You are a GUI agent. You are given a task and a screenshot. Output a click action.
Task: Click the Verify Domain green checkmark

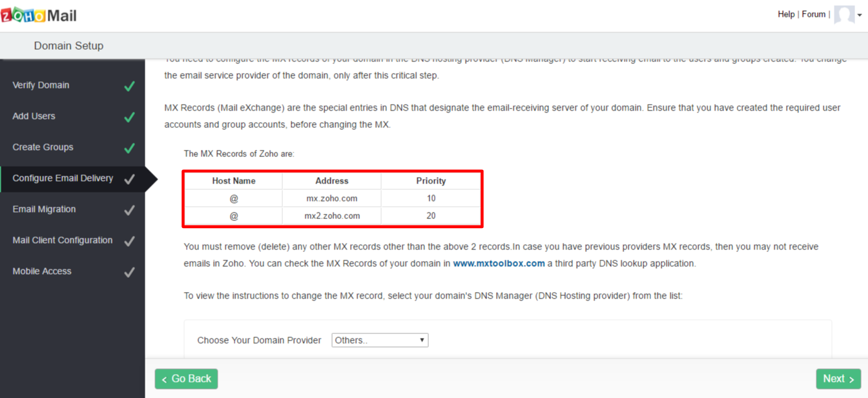point(129,86)
